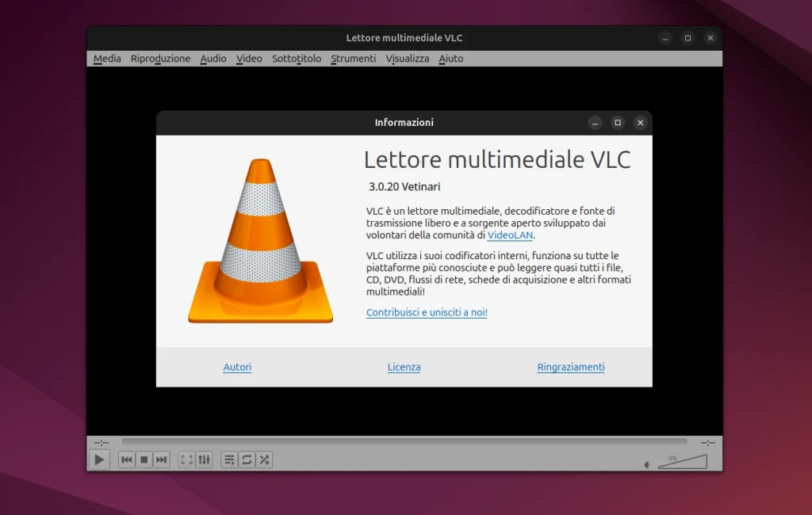Skip to the previous media item

pos(126,460)
